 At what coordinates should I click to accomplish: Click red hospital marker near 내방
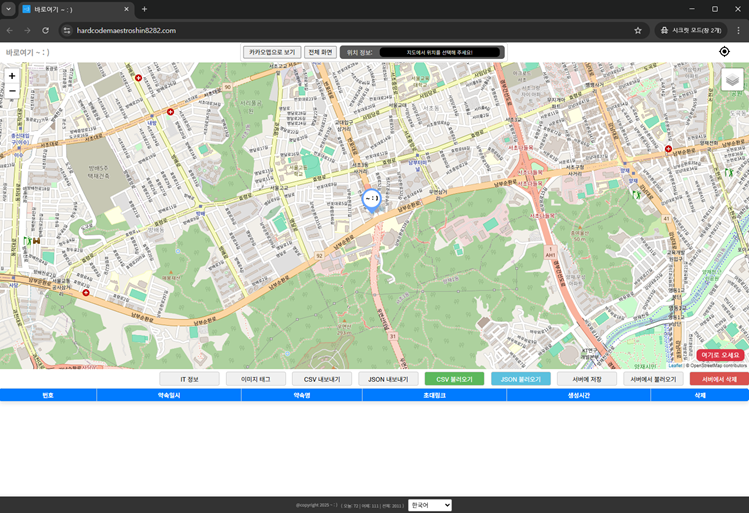pyautogui.click(x=170, y=112)
